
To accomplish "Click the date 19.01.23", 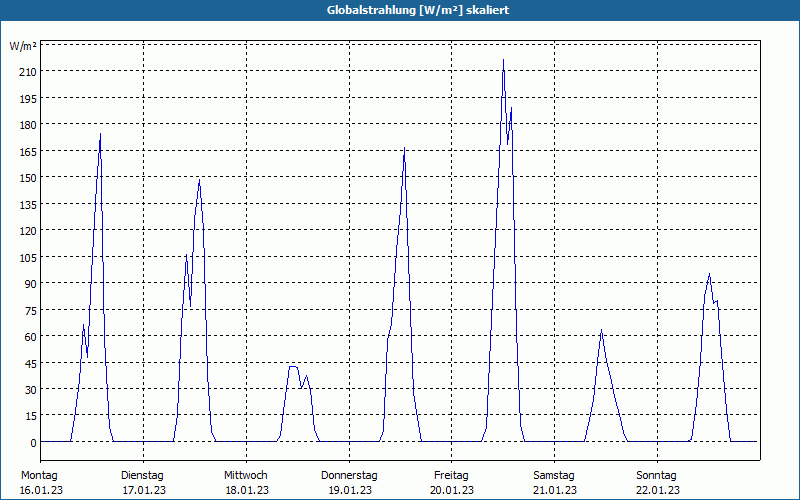I will coord(349,490).
